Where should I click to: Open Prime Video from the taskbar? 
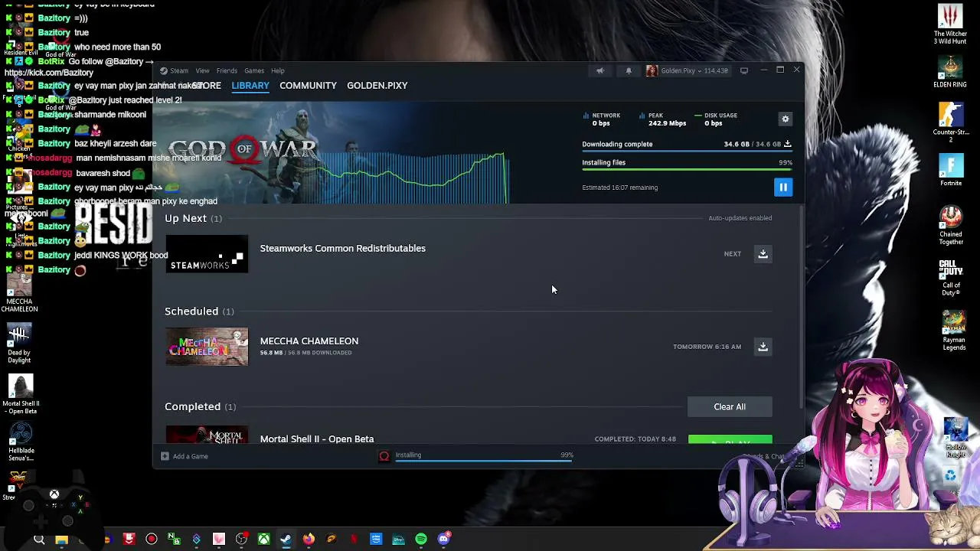[376, 540]
